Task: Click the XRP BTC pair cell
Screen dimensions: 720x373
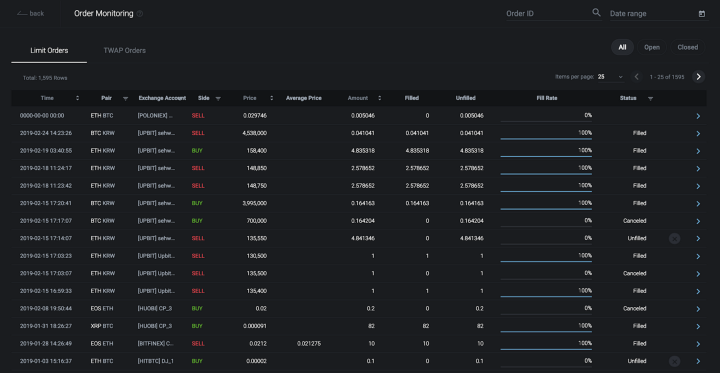Action: click(x=101, y=326)
